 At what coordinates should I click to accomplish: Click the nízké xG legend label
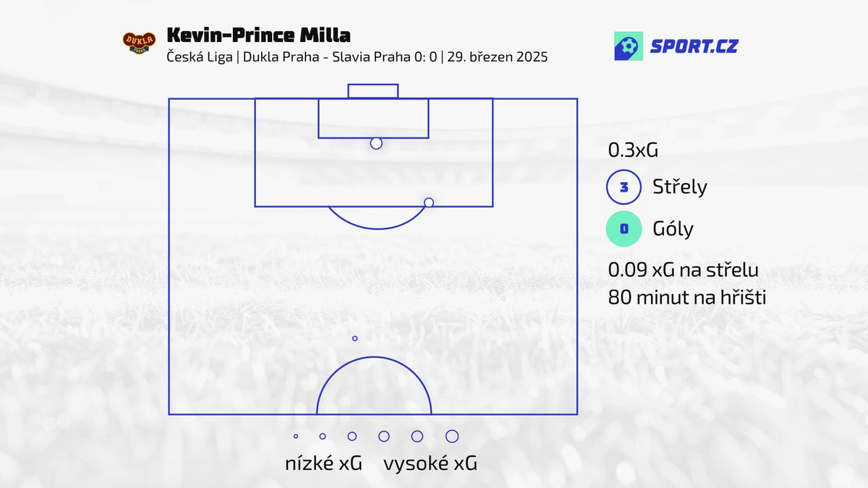pos(323,463)
